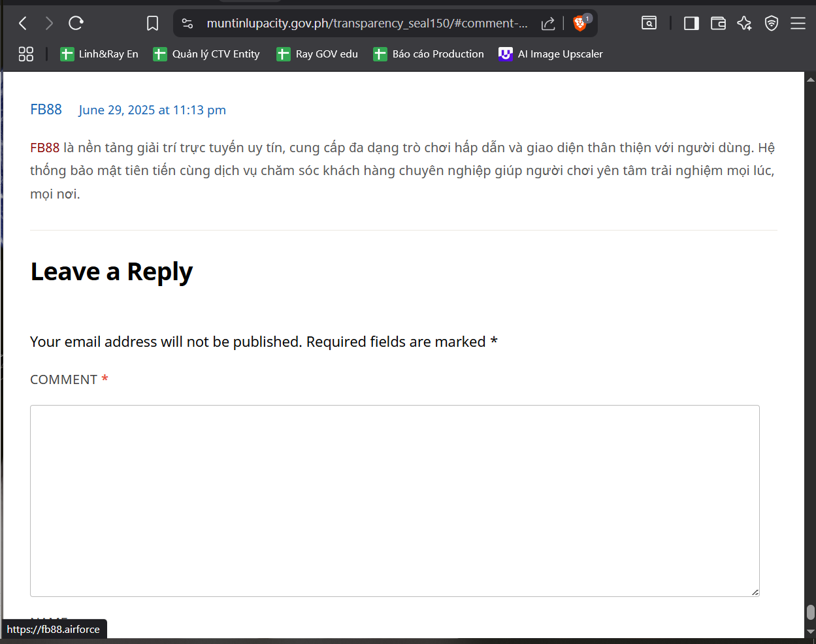The width and height of the screenshot is (816, 644).
Task: Open comment date June 29, 2025 link
Action: coord(152,110)
